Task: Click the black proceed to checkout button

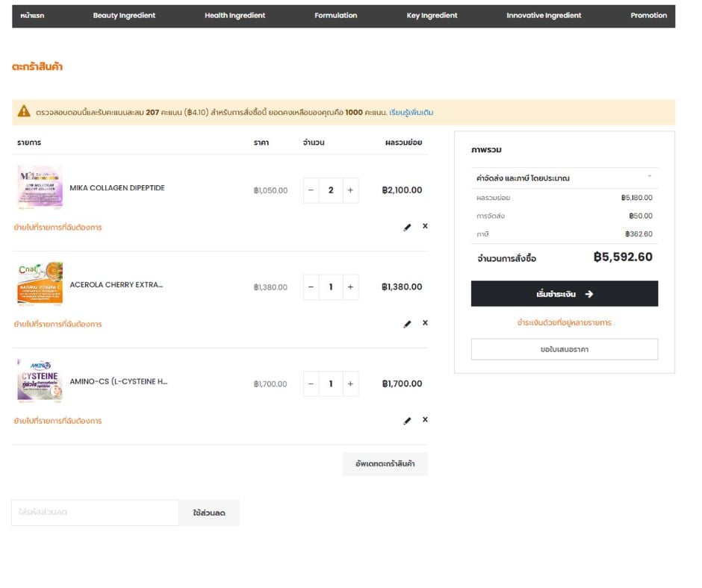Action: tap(564, 293)
